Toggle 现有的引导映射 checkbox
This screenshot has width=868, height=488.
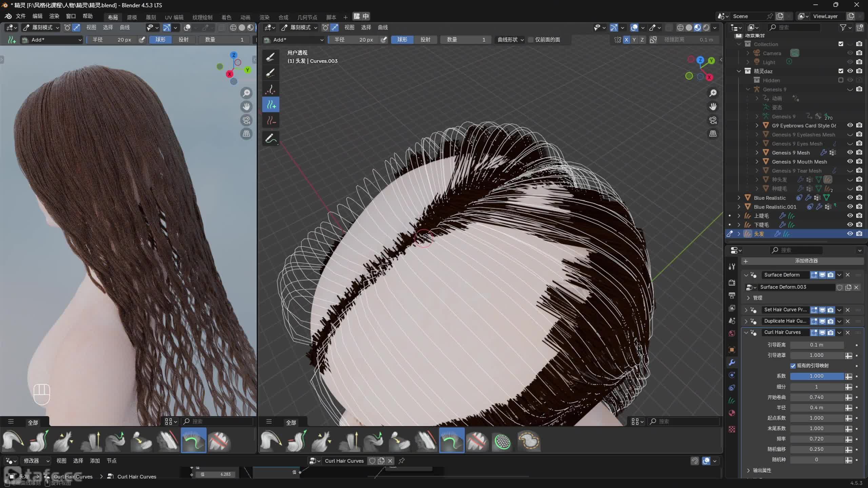pyautogui.click(x=793, y=366)
